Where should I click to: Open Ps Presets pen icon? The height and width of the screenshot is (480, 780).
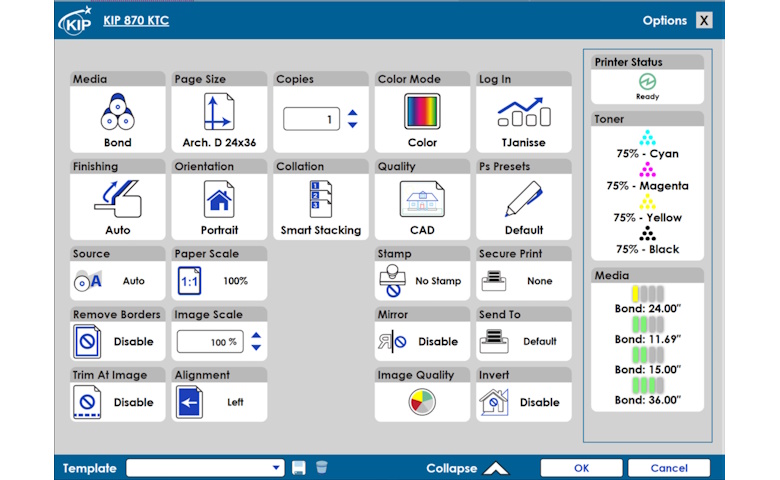[x=524, y=198]
